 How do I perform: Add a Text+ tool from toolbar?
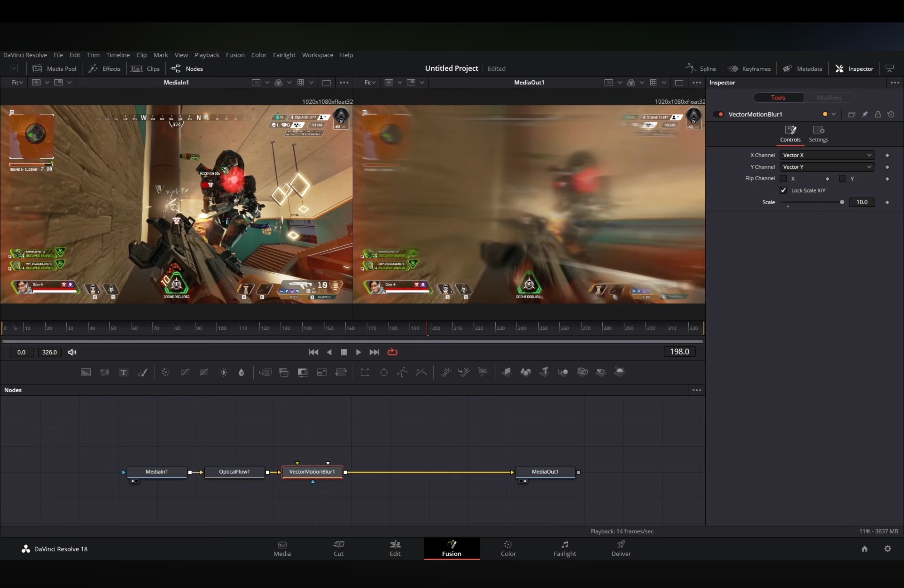click(123, 372)
